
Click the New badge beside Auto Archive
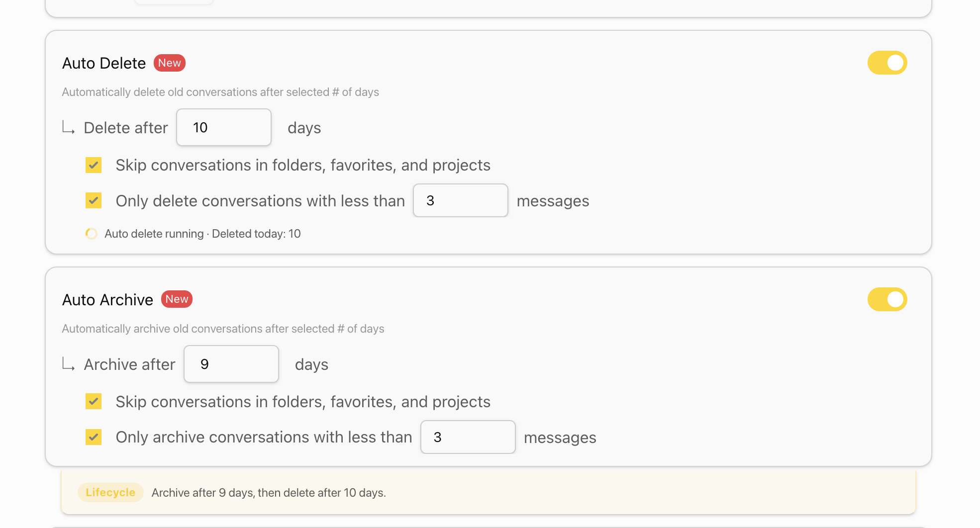[x=177, y=299]
